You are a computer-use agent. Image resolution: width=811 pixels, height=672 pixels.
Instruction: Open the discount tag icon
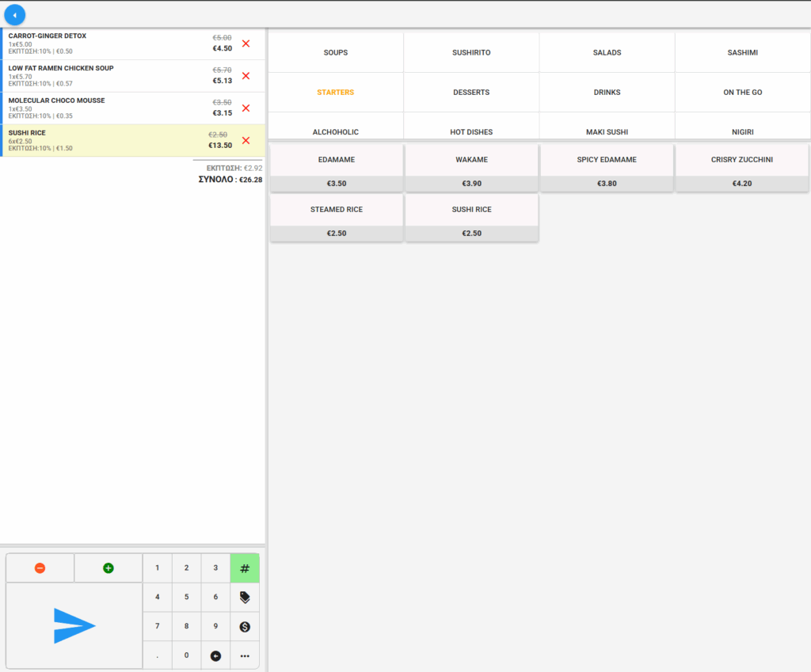[245, 598]
